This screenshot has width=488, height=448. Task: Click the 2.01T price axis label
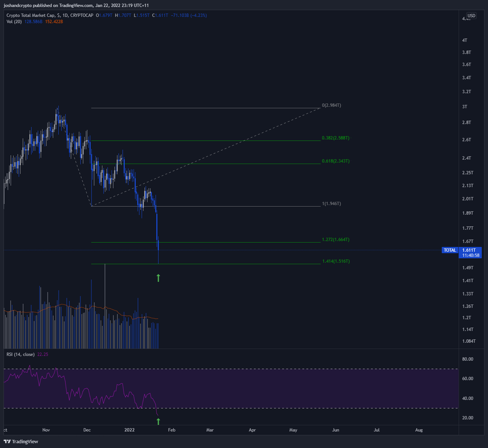coord(468,199)
